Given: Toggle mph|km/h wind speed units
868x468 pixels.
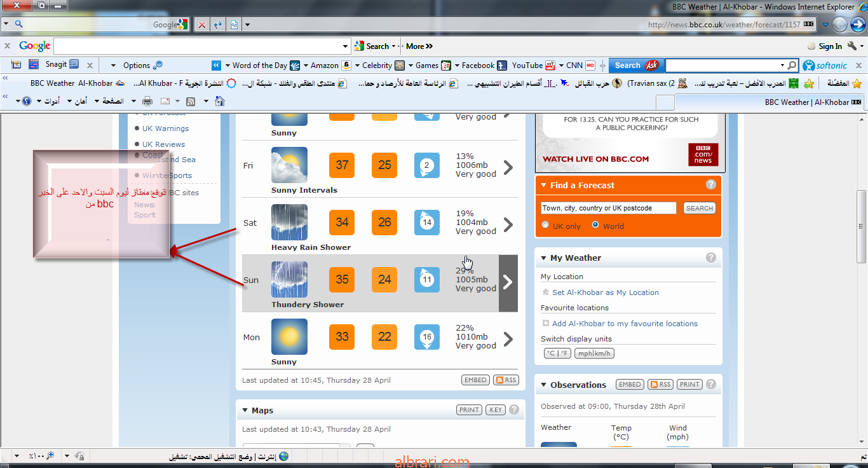Looking at the screenshot, I should pos(594,354).
